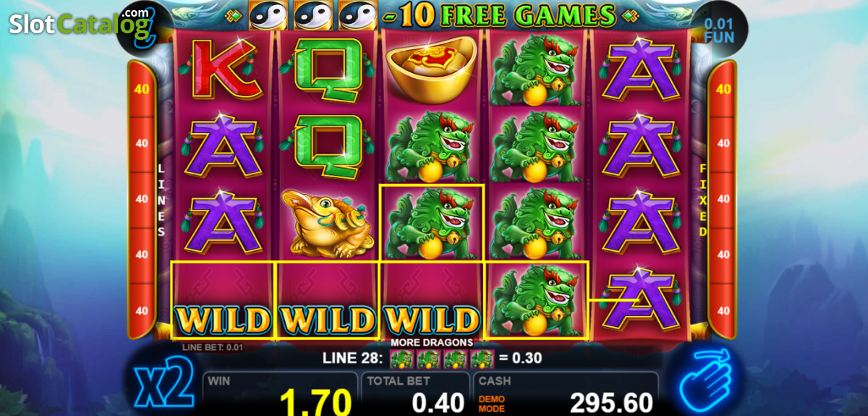Image resolution: width=868 pixels, height=416 pixels.
Task: Click the third yin-yang symbol at top
Action: [x=357, y=14]
